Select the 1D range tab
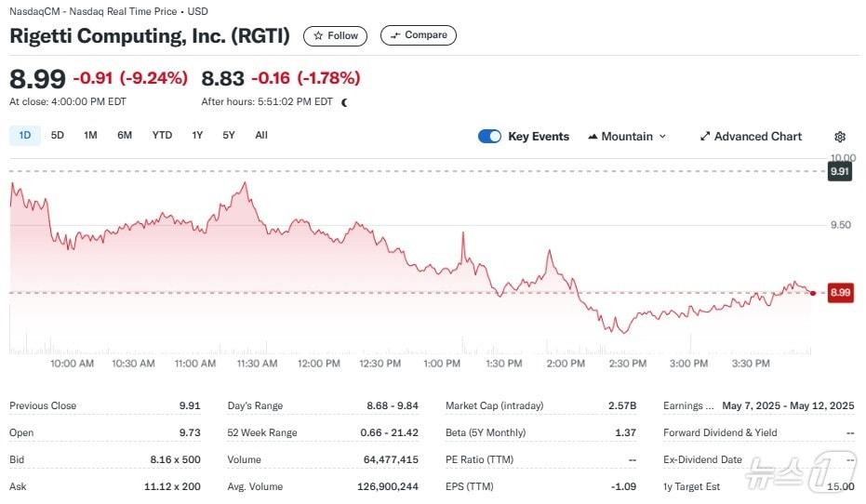Viewport: 866px width, 504px height. pyautogui.click(x=25, y=135)
